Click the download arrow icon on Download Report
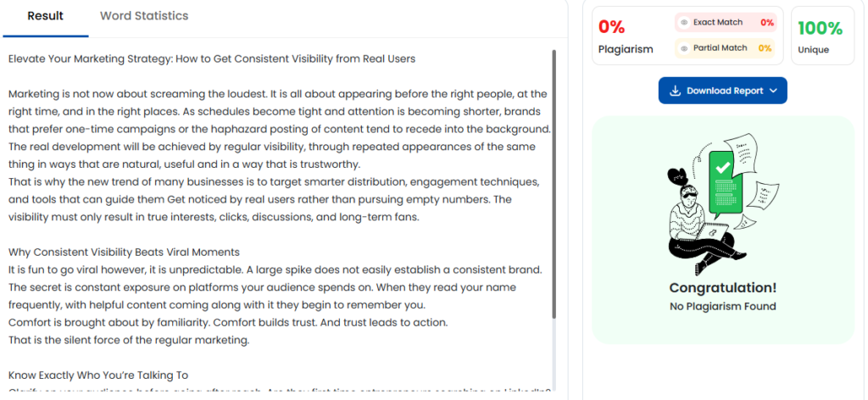This screenshot has width=868, height=400. click(x=676, y=91)
